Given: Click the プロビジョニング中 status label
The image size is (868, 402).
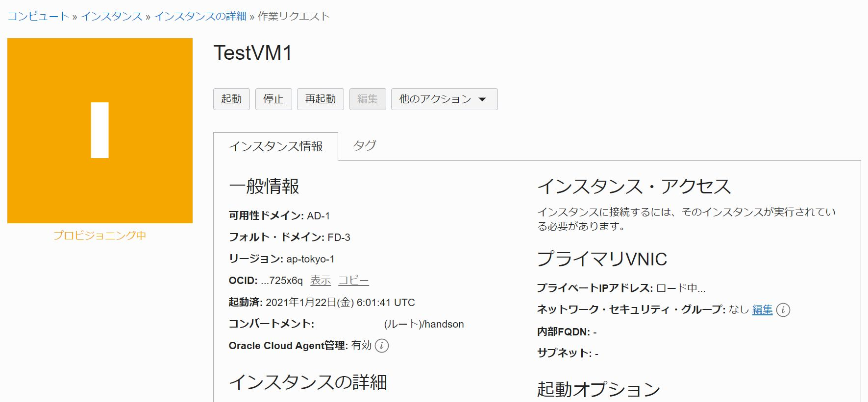Looking at the screenshot, I should pyautogui.click(x=100, y=236).
